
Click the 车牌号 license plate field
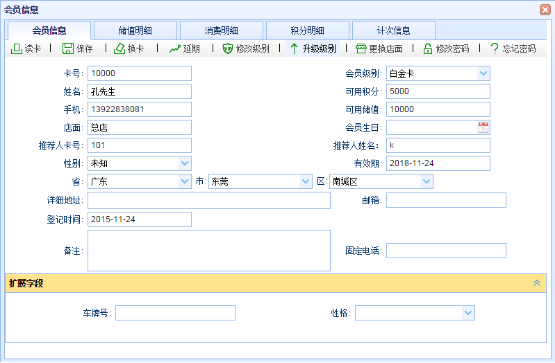tap(175, 313)
